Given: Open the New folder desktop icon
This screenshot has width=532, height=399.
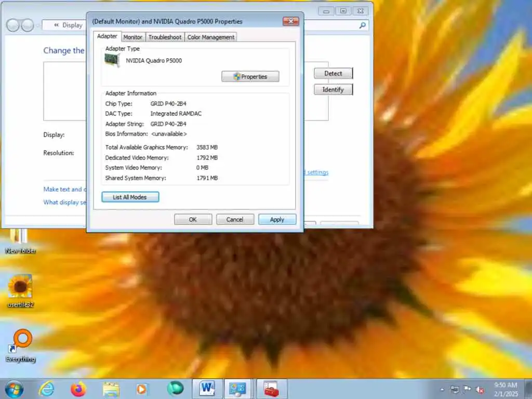Looking at the screenshot, I should [20, 241].
